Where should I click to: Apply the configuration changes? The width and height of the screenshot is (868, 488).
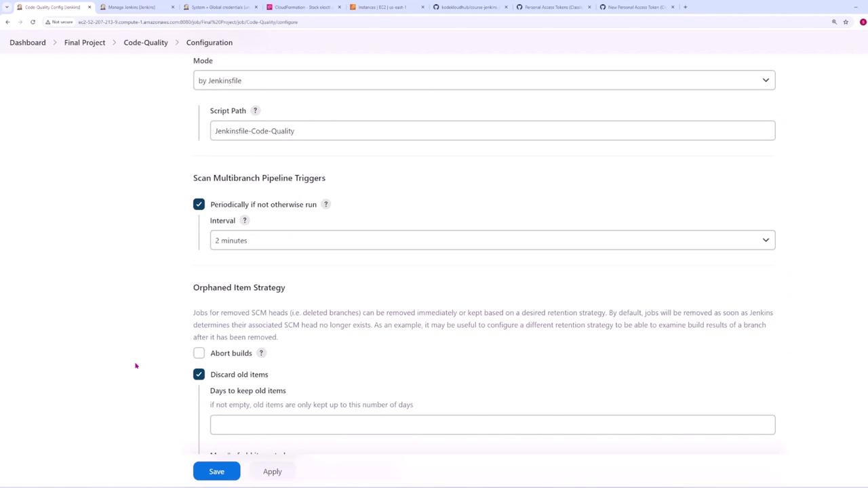tap(272, 471)
